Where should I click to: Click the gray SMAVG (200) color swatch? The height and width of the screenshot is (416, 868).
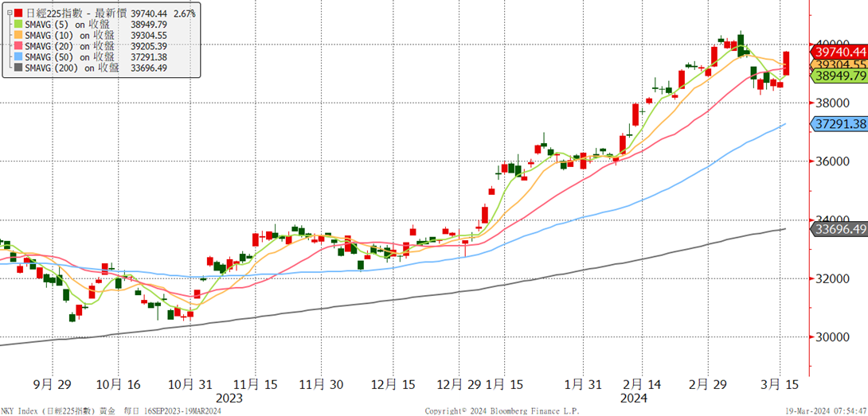[19, 68]
